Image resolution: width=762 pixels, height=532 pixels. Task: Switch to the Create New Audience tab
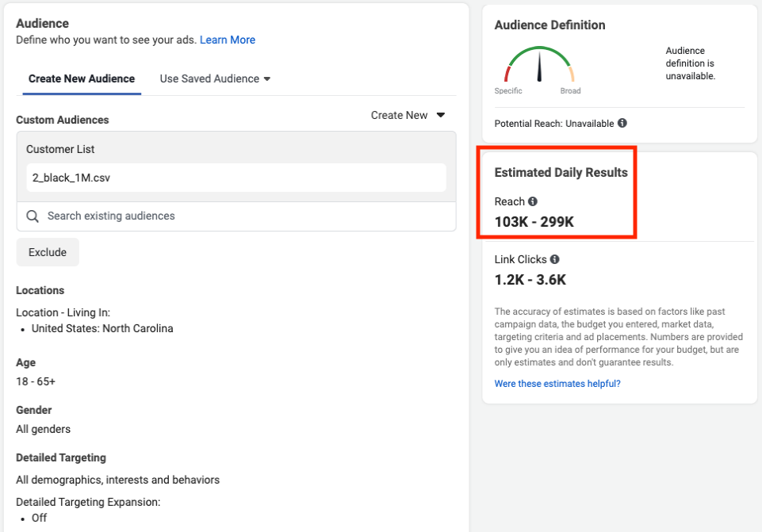point(82,78)
